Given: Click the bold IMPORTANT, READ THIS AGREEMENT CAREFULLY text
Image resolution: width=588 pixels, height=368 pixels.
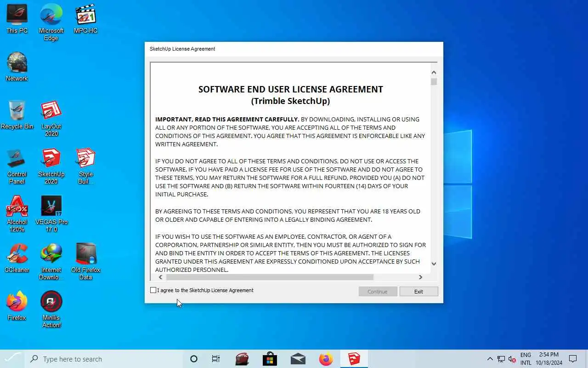Looking at the screenshot, I should tap(227, 119).
